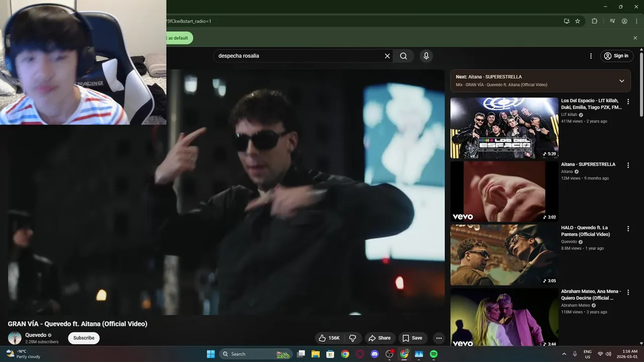This screenshot has height=362, width=644.
Task: Share the GRAN VÍA video
Action: [x=379, y=338]
